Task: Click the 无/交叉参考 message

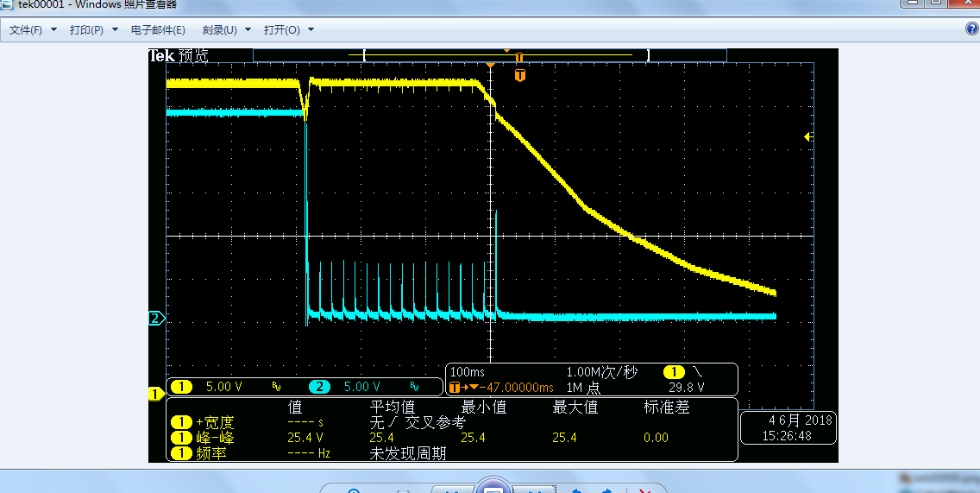Action: pos(418,422)
